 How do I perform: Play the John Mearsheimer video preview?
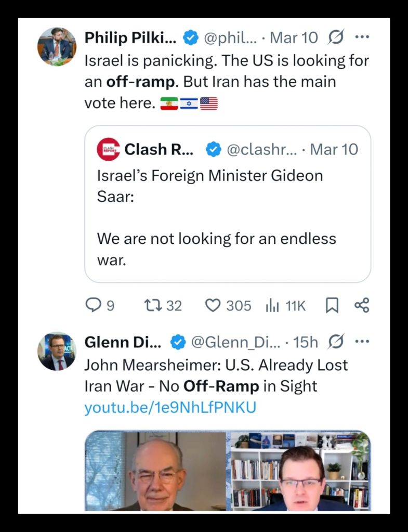point(228,471)
